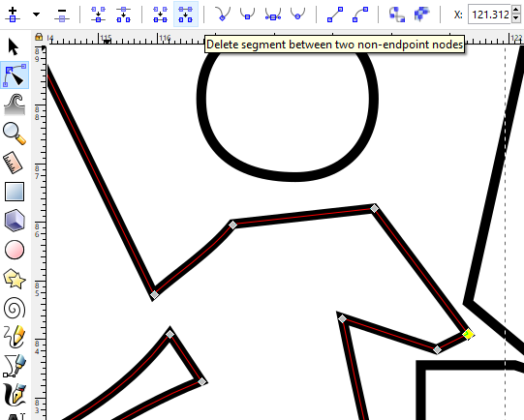Select the 3D box tool

pyautogui.click(x=15, y=221)
